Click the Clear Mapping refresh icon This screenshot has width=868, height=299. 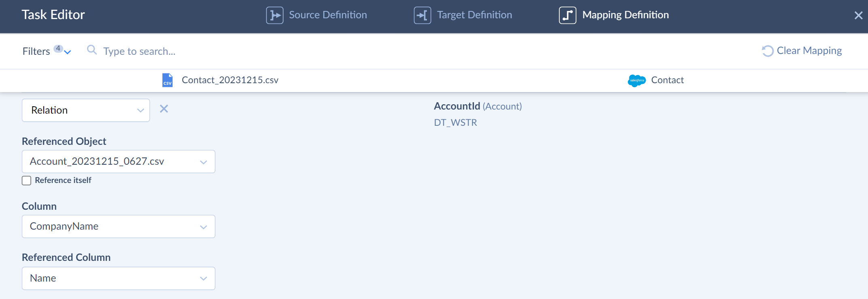click(x=768, y=51)
